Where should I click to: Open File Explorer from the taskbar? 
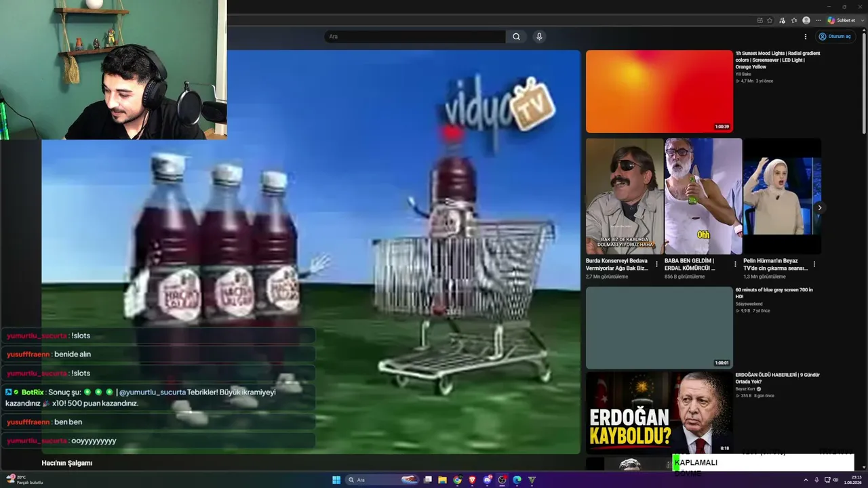click(443, 480)
